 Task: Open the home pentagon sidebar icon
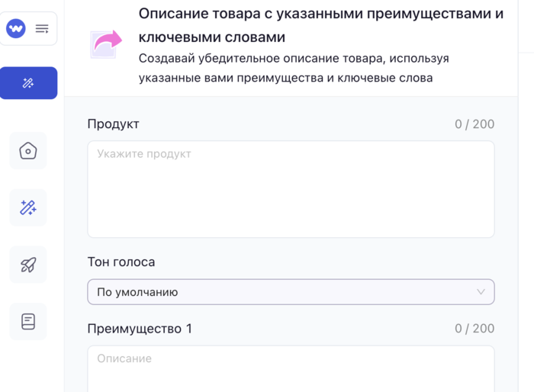click(28, 151)
